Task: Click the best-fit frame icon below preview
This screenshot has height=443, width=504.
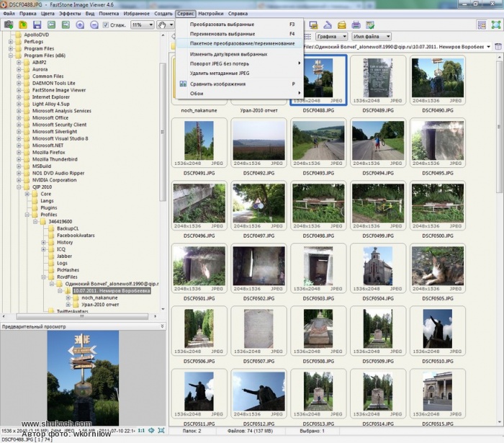Action: click(161, 431)
